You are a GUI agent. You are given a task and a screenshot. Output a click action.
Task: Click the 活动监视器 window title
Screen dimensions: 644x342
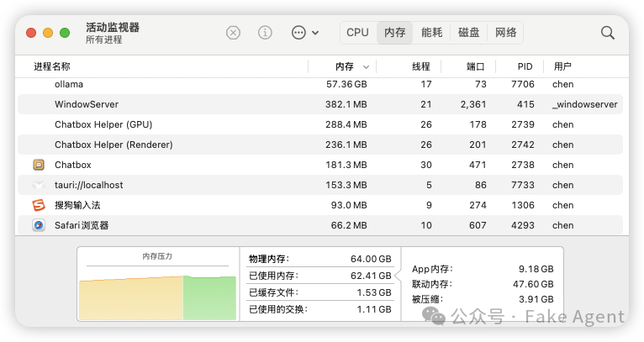tap(113, 27)
